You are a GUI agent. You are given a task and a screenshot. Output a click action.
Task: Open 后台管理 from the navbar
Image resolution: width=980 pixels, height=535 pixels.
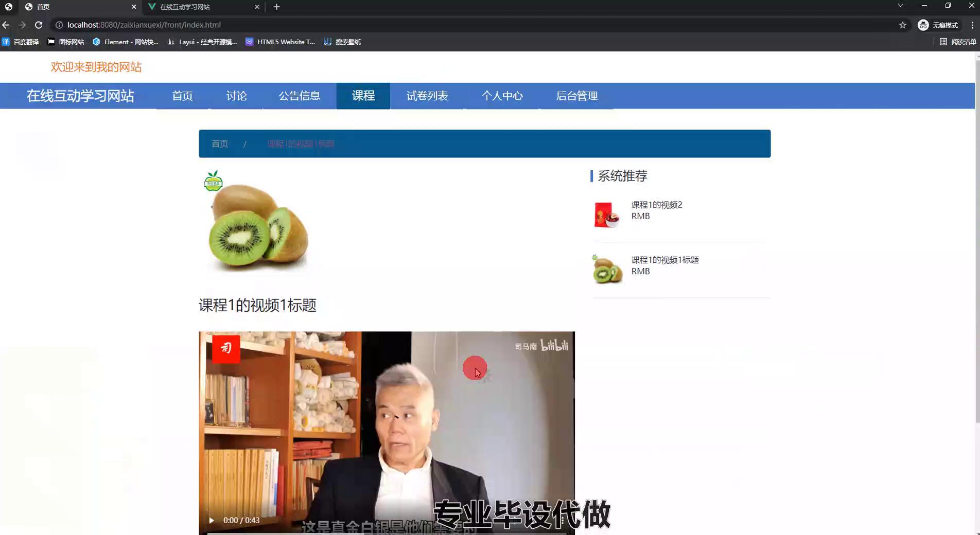point(576,96)
